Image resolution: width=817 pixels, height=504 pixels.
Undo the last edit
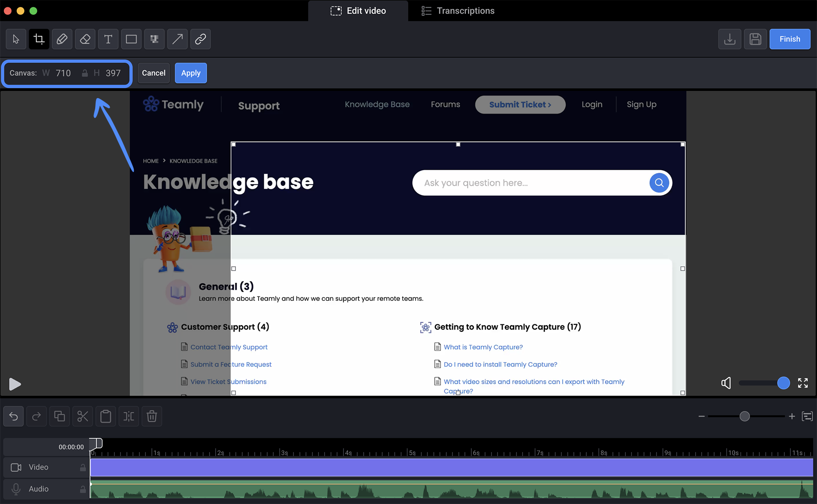[x=14, y=416]
